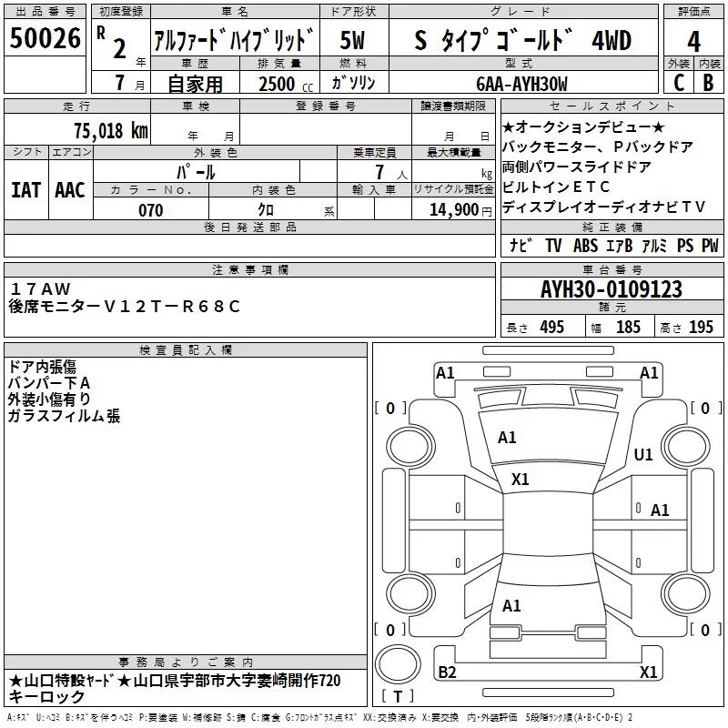Click the chassis number AYH30-0109123
The image size is (728, 728).
point(611,290)
